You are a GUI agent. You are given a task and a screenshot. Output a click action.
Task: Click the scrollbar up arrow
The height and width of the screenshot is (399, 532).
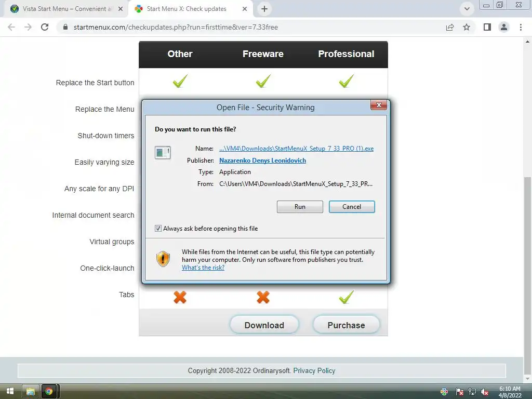(x=527, y=42)
